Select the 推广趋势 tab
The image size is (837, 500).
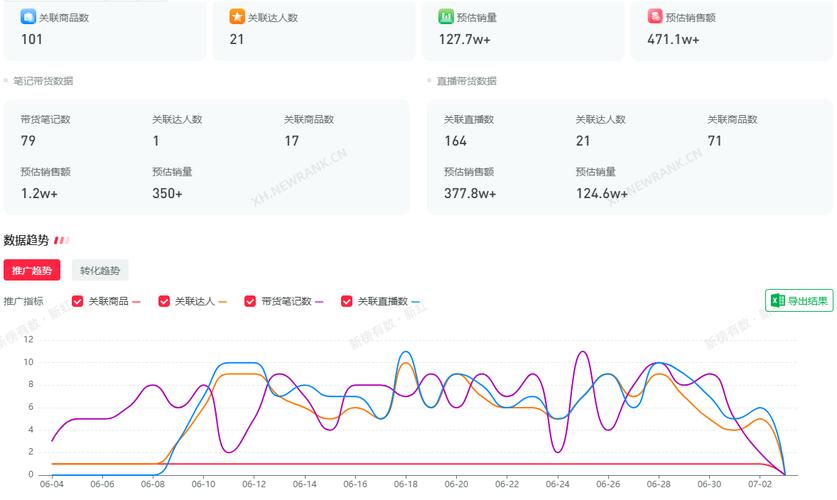[32, 270]
